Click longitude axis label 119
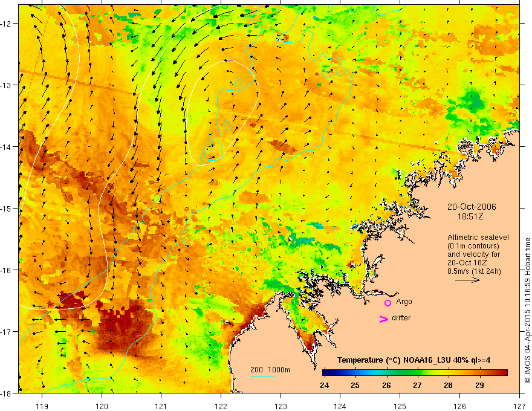 42,406
